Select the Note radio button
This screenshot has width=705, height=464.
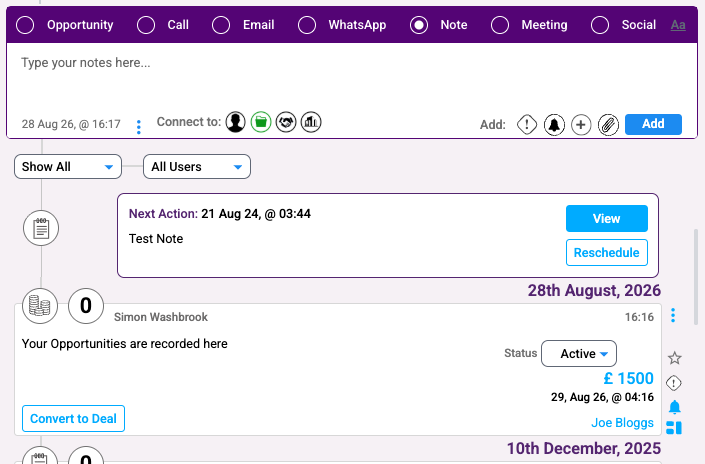coord(419,25)
